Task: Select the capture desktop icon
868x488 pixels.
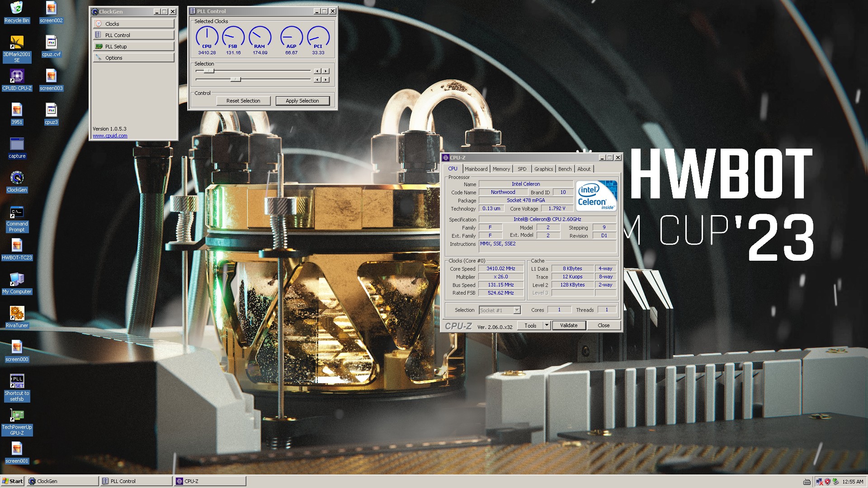Action: tap(17, 148)
